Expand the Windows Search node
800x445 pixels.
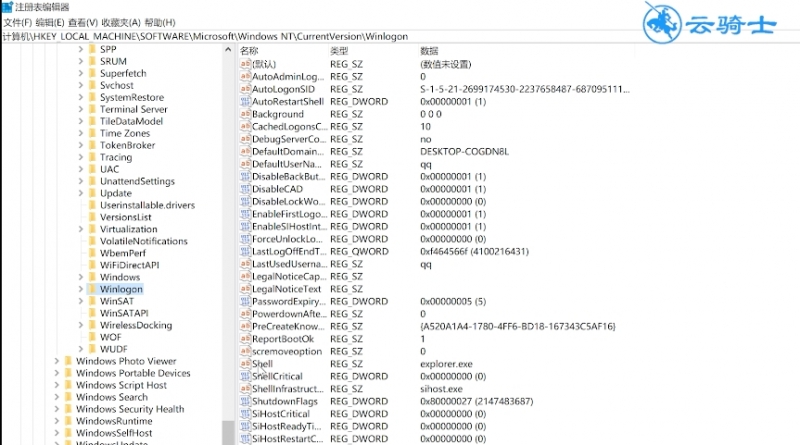point(57,397)
